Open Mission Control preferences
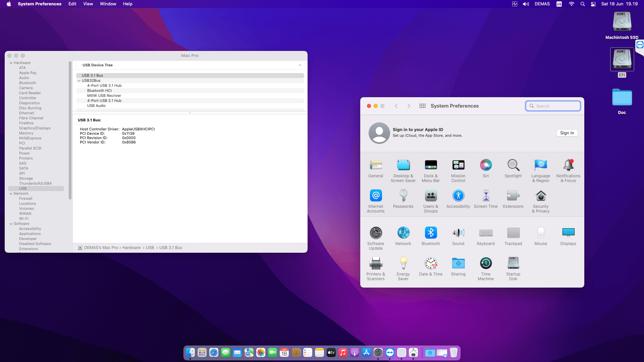Image resolution: width=644 pixels, height=362 pixels. pos(458,170)
